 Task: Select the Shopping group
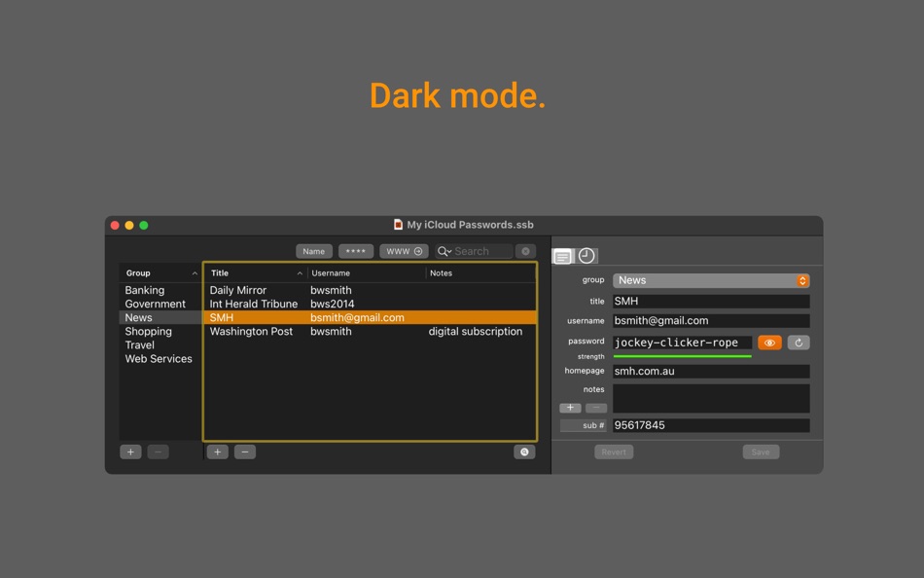click(x=160, y=332)
